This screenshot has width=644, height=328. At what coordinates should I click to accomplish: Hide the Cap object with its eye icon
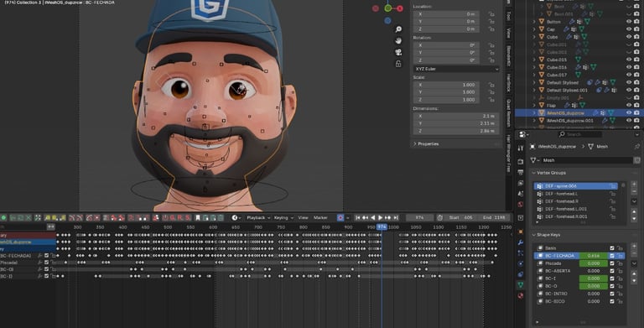pyautogui.click(x=629, y=29)
